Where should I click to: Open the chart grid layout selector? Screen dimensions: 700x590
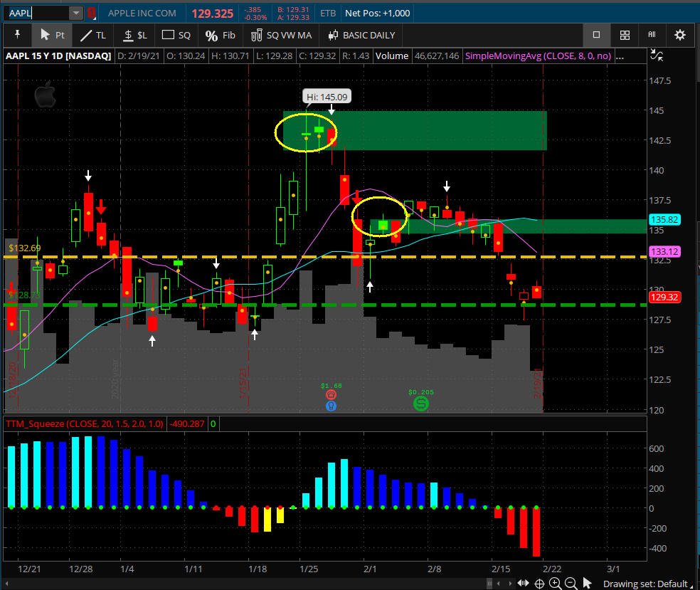pos(625,35)
